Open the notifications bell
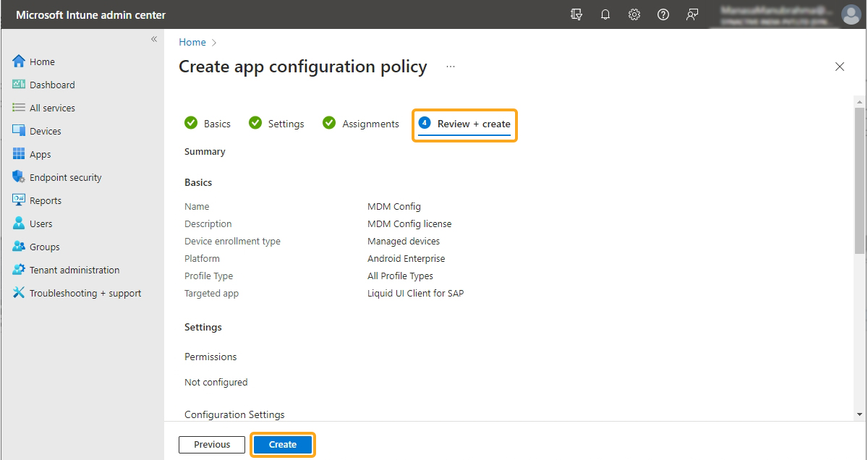 point(605,14)
